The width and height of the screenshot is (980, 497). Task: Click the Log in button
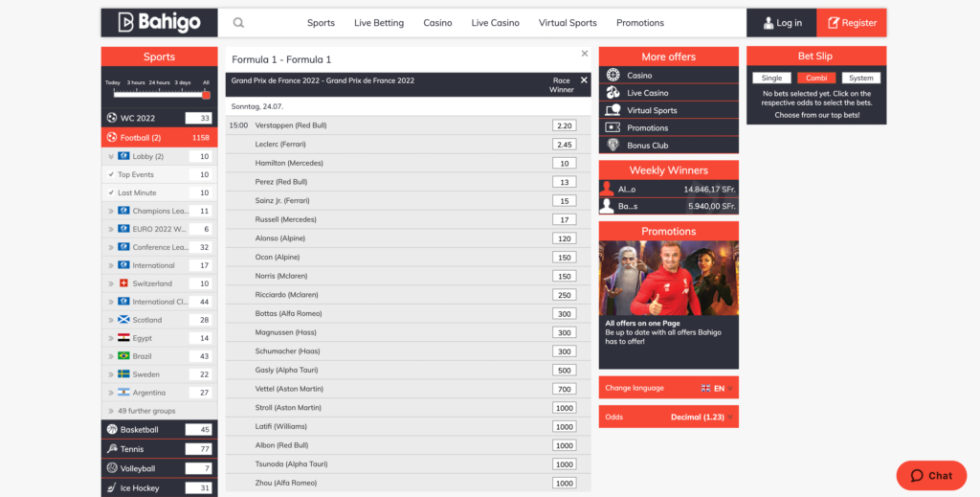[x=781, y=23]
